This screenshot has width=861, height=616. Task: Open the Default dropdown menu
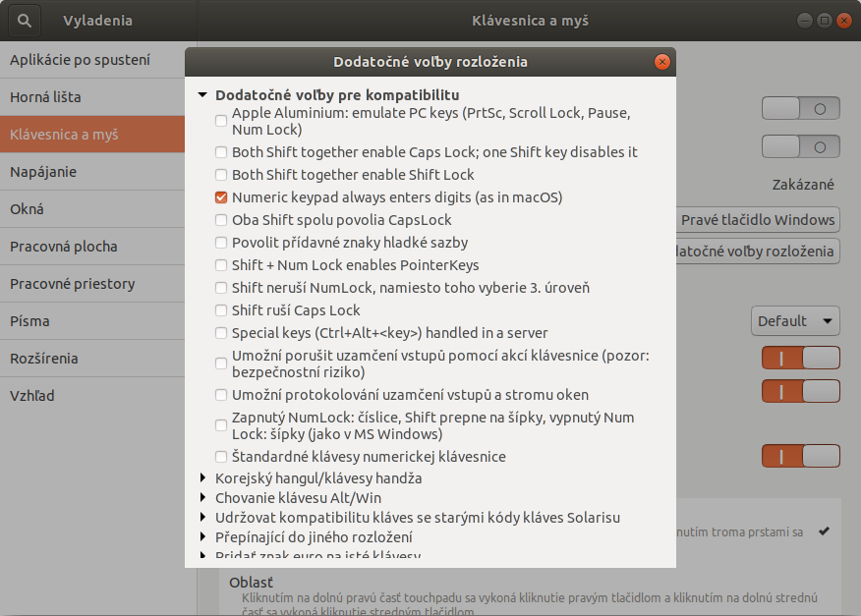(x=795, y=321)
